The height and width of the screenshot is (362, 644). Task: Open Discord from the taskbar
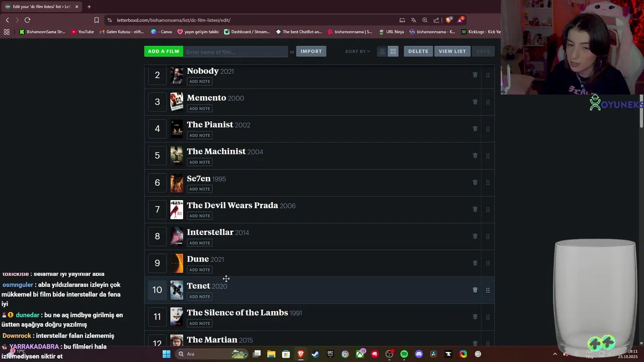[419, 354]
